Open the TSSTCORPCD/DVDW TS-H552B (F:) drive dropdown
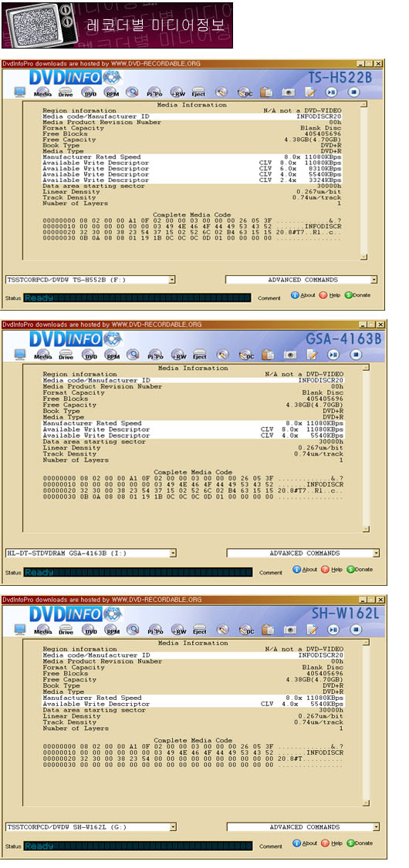 point(172,280)
